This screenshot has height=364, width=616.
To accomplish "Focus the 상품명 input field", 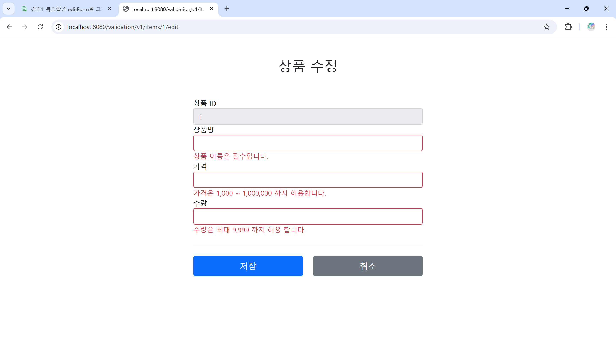I will (308, 143).
